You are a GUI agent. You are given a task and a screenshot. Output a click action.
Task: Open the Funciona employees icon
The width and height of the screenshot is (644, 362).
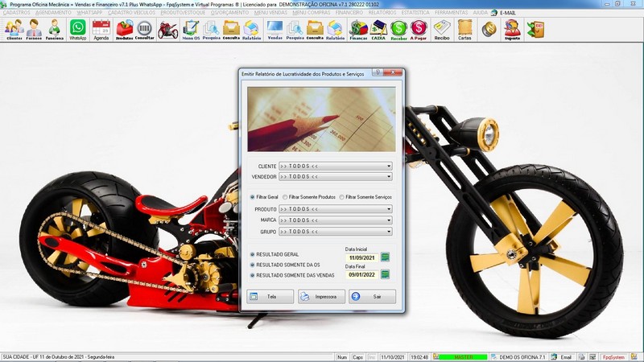point(54,30)
